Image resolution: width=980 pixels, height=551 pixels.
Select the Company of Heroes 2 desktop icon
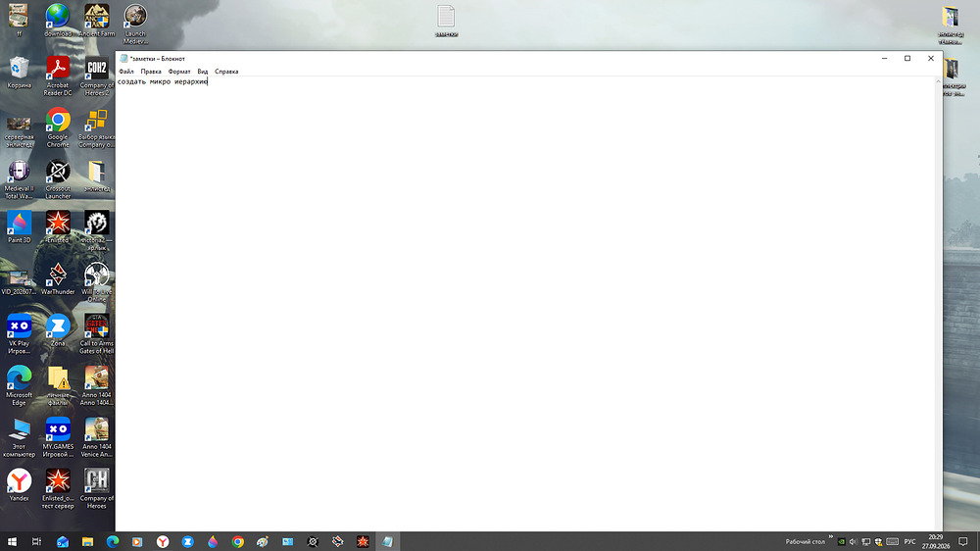[96, 76]
